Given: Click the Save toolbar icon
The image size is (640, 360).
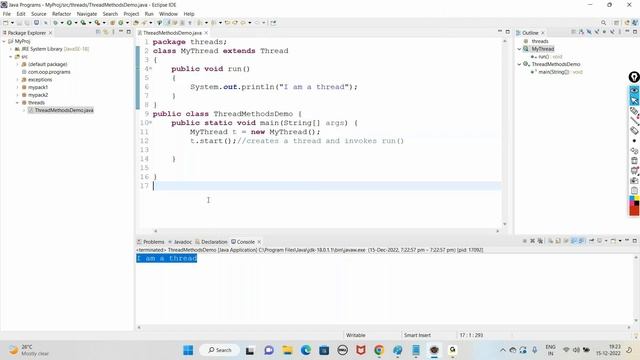Looking at the screenshot, I should tap(19, 23).
